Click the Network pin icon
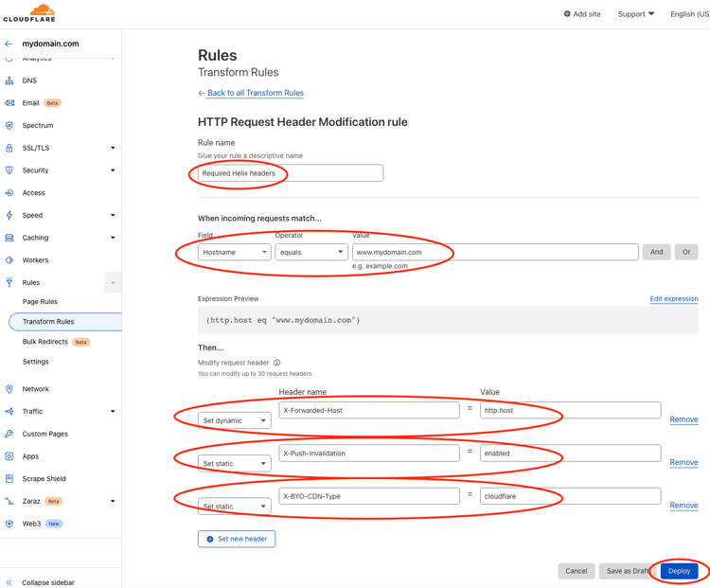The height and width of the screenshot is (588, 710). [x=9, y=389]
